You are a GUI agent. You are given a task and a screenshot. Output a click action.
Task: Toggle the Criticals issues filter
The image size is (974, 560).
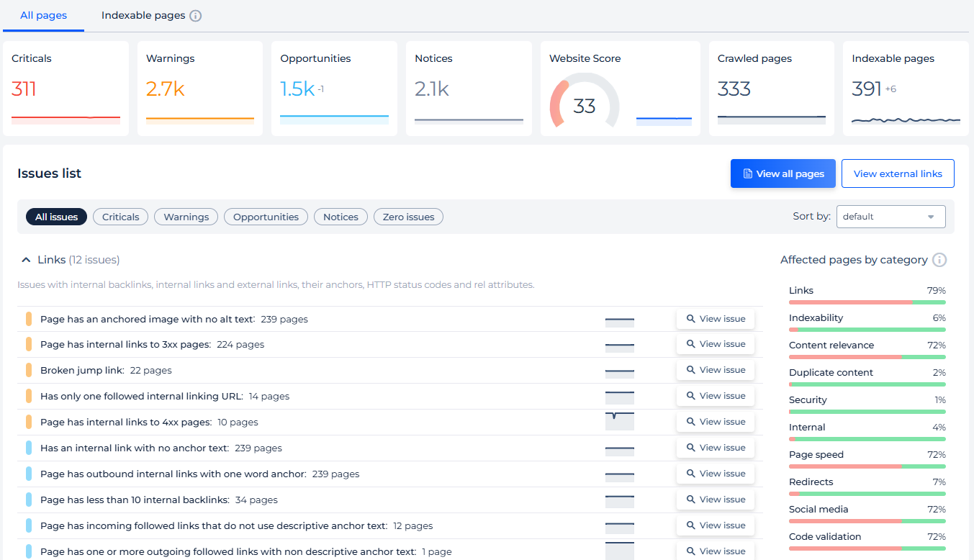[120, 217]
